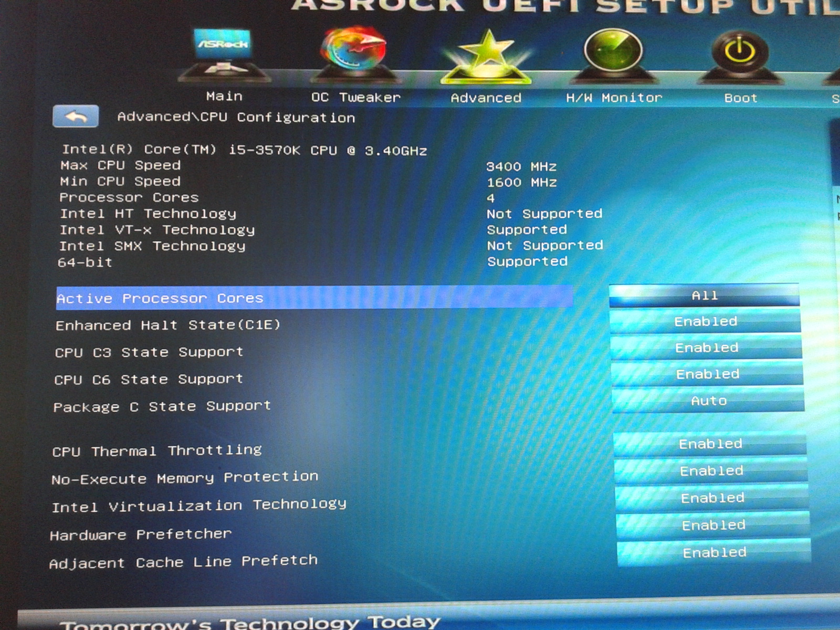840x630 pixels.
Task: Click the Advanced\CPU Configuration breadcrumb
Action: pyautogui.click(x=236, y=117)
